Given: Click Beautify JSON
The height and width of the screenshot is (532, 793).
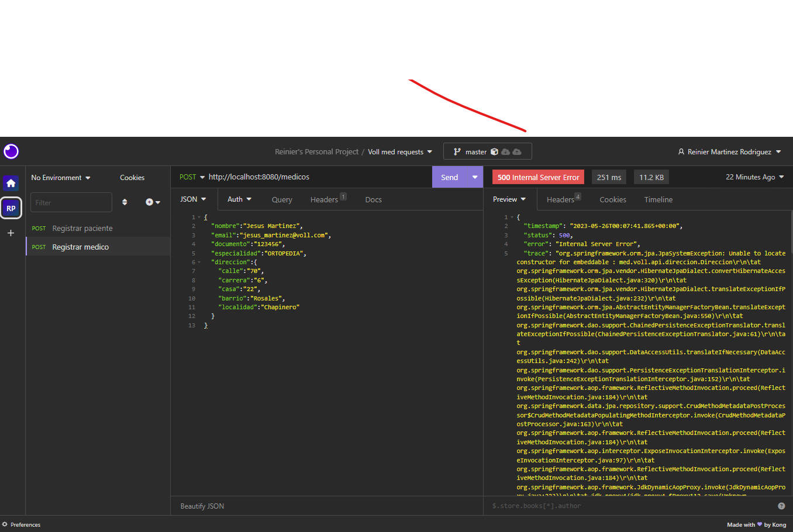Looking at the screenshot, I should (202, 506).
